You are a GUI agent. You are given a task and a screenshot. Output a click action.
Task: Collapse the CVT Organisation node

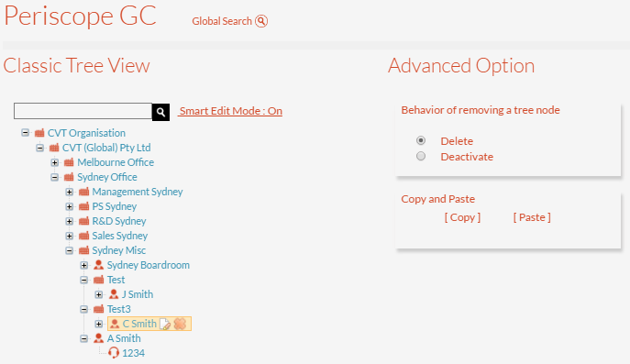[26, 133]
